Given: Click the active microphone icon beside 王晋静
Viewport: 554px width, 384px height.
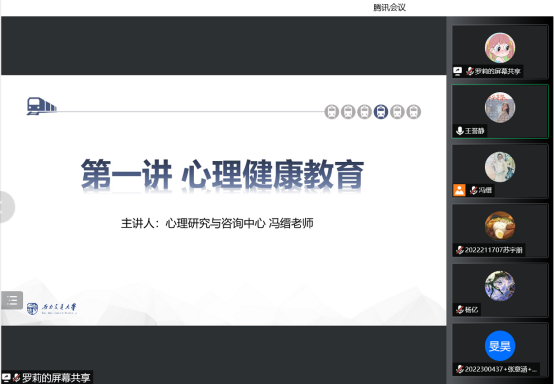Looking at the screenshot, I should (460, 131).
